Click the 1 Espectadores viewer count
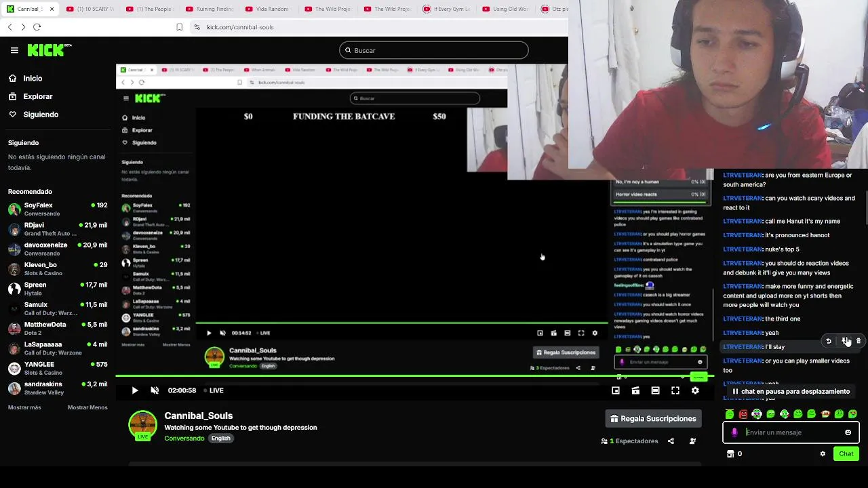This screenshot has width=868, height=488. (629, 441)
